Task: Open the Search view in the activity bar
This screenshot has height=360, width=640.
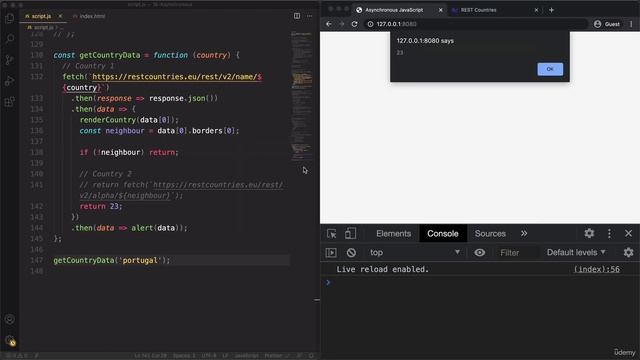Action: click(9, 39)
